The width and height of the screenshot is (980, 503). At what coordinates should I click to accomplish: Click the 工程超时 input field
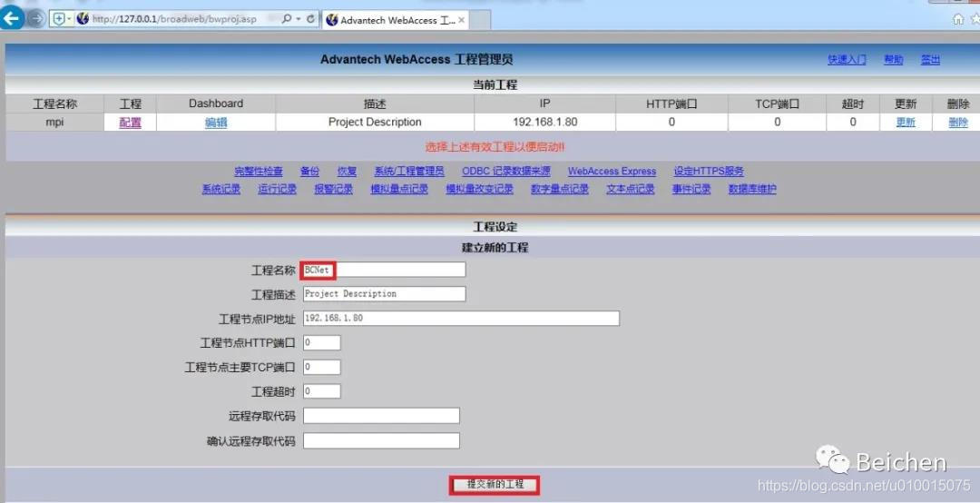[322, 391]
